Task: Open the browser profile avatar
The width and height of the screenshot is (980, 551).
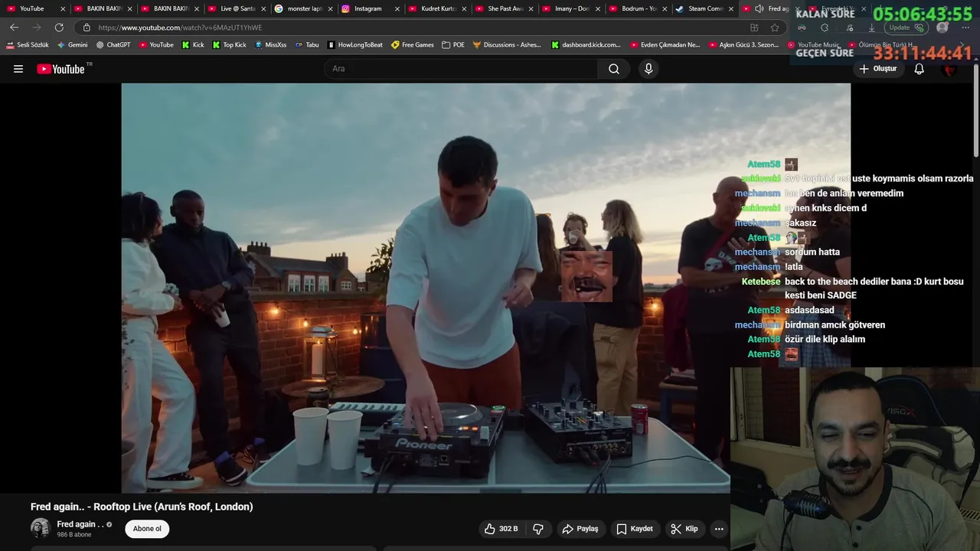Action: [942, 28]
